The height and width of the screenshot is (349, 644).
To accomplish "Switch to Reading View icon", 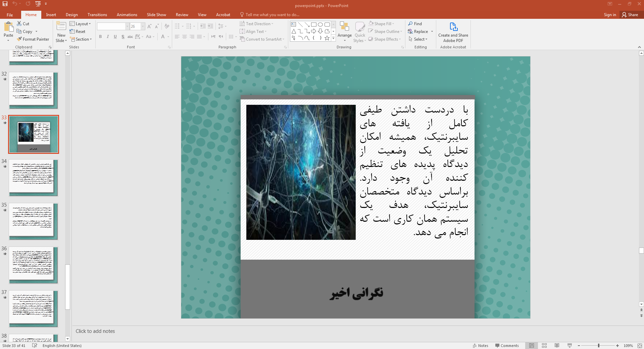I will click(557, 345).
